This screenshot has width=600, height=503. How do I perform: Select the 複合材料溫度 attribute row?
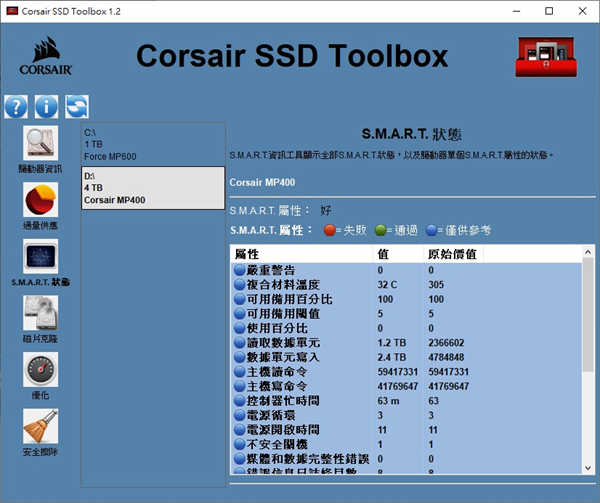point(407,285)
